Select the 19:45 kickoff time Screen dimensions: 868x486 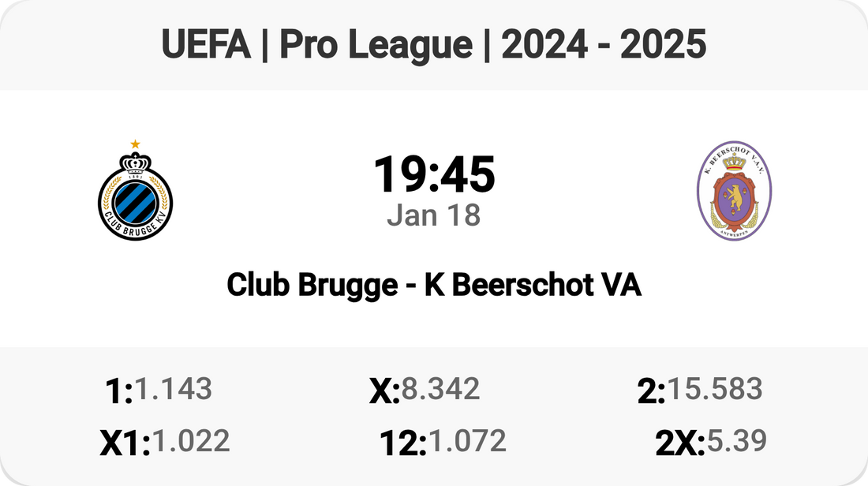[434, 174]
